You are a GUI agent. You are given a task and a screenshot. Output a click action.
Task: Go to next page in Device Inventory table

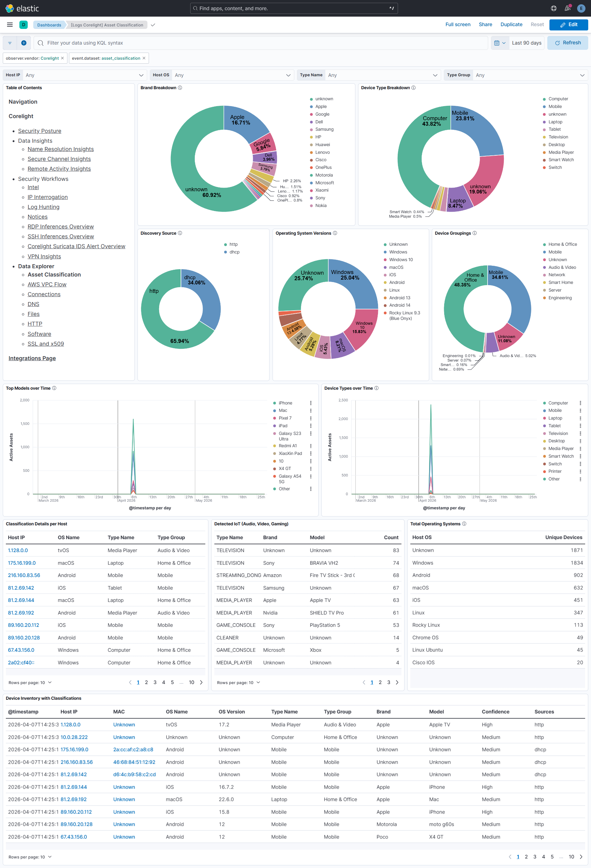pyautogui.click(x=581, y=857)
